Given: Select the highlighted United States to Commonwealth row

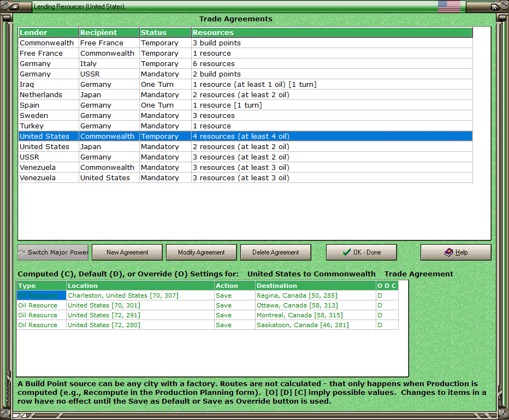Looking at the screenshot, I should [x=245, y=137].
